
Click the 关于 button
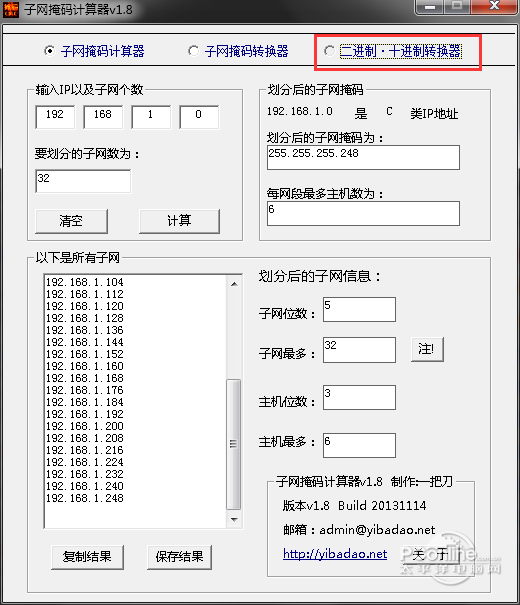[431, 556]
